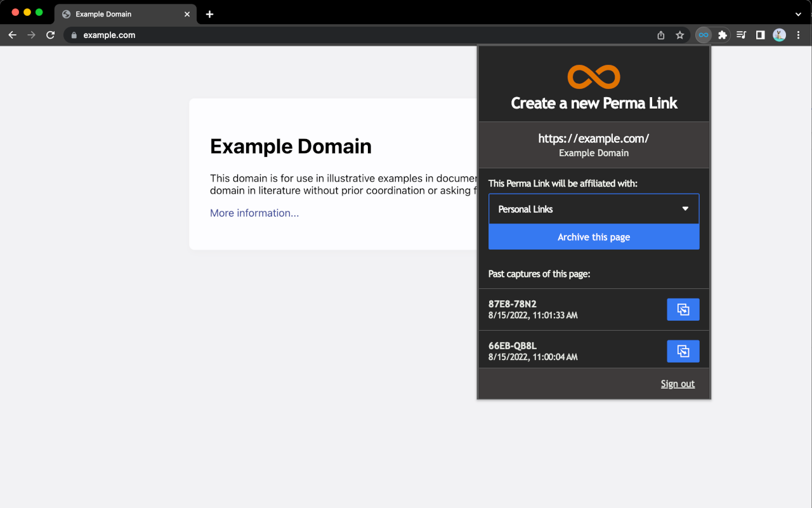Reload the page with the refresh icon
This screenshot has height=508, width=812.
[x=50, y=35]
